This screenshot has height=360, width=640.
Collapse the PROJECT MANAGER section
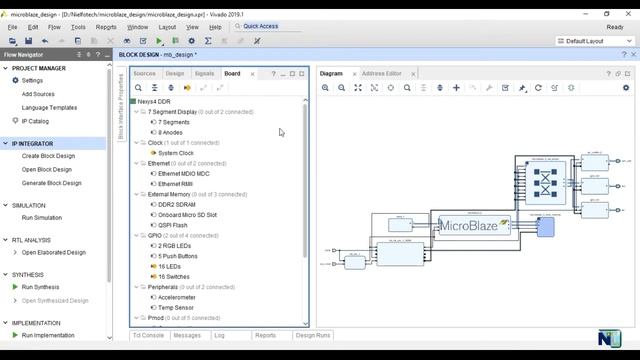pyautogui.click(x=5, y=68)
